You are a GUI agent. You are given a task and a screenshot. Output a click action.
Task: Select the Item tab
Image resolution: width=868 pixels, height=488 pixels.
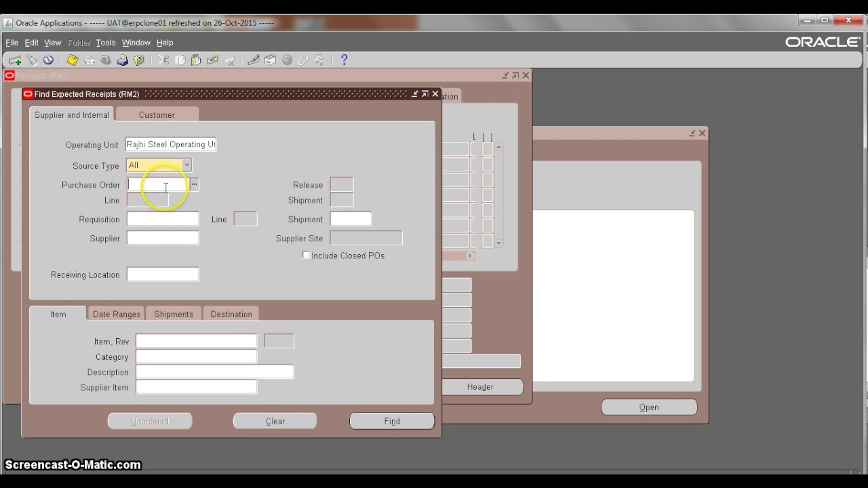coord(58,314)
